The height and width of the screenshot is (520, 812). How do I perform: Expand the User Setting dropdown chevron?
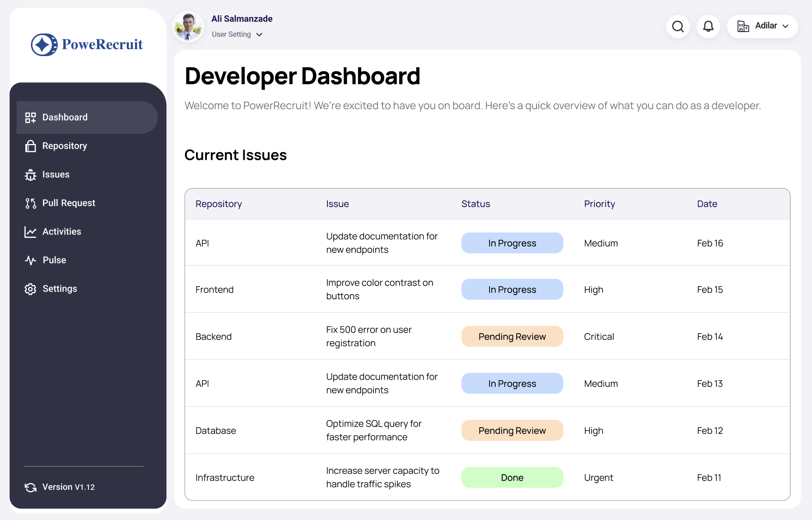pos(259,35)
